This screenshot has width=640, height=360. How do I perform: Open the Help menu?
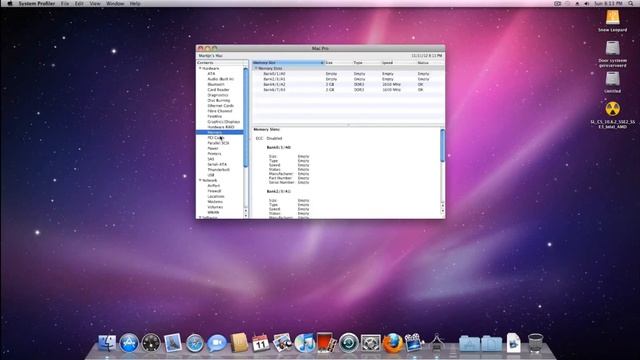[x=135, y=3]
